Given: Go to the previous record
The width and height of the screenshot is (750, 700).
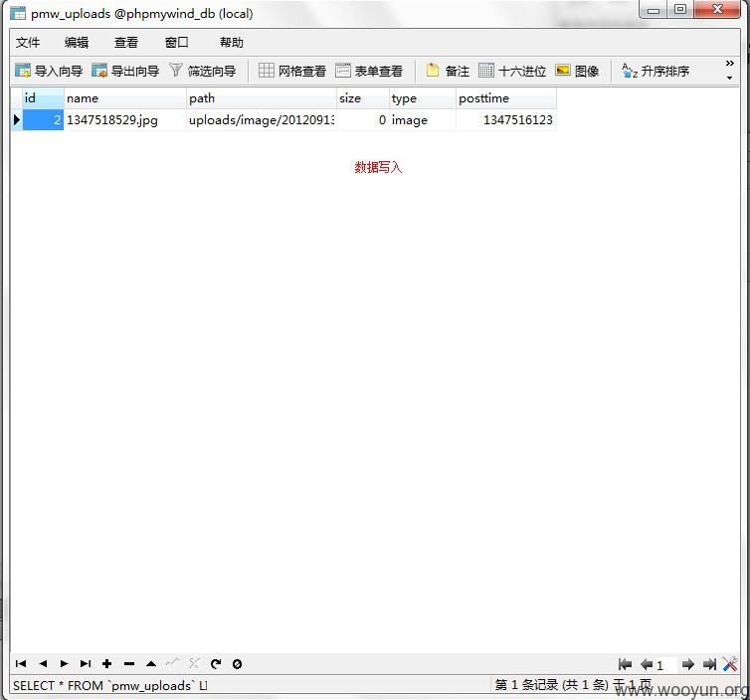Looking at the screenshot, I should [x=43, y=663].
